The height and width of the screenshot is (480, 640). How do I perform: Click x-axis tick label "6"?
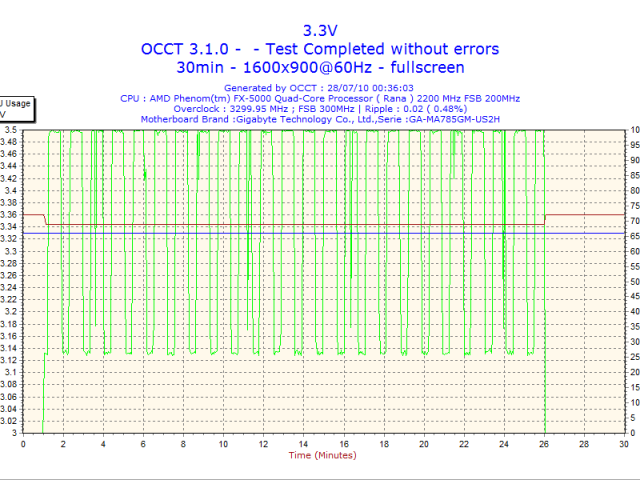(x=143, y=444)
